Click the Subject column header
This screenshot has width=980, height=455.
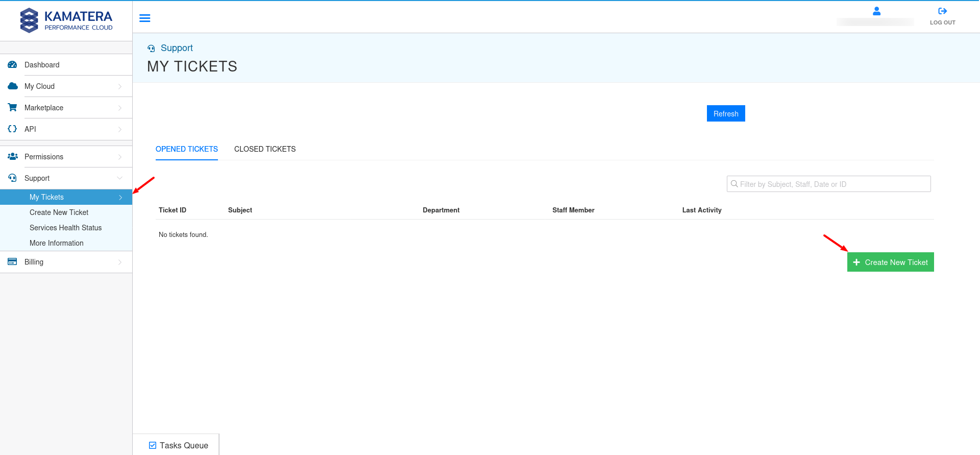pyautogui.click(x=240, y=210)
